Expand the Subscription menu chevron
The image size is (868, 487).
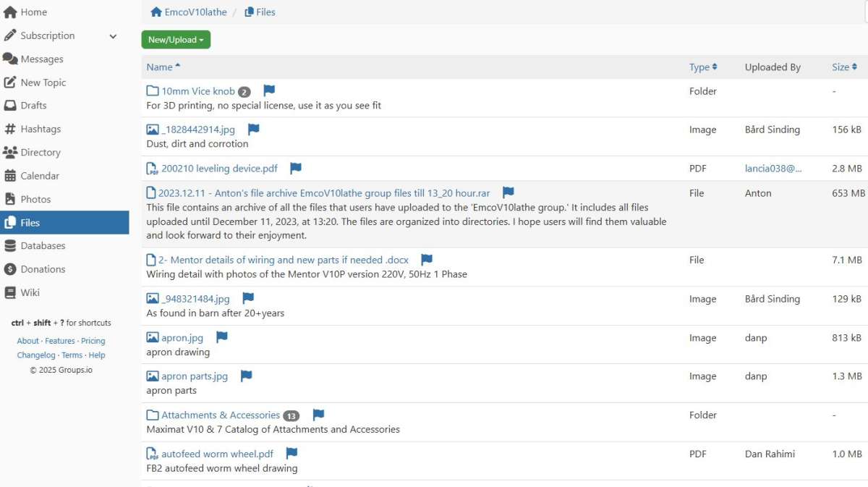click(x=113, y=36)
